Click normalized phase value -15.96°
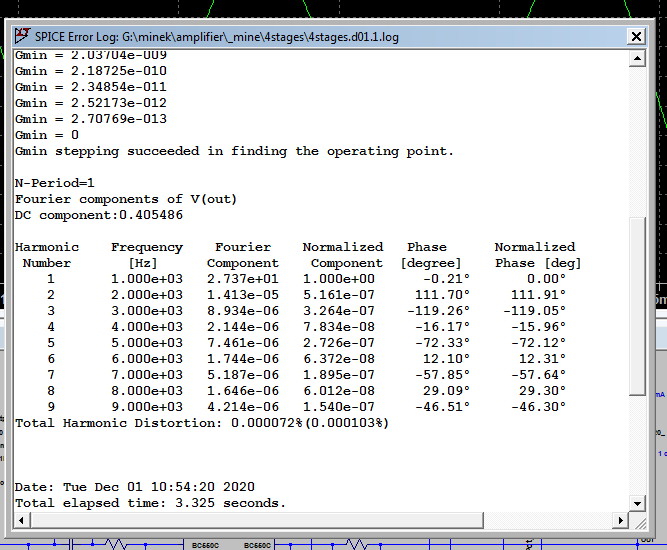The width and height of the screenshot is (667, 550). click(539, 327)
